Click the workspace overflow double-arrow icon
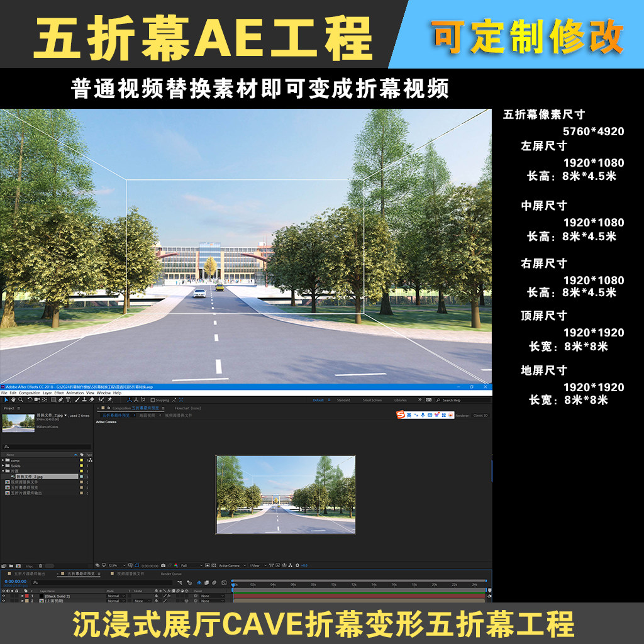 pyautogui.click(x=419, y=399)
